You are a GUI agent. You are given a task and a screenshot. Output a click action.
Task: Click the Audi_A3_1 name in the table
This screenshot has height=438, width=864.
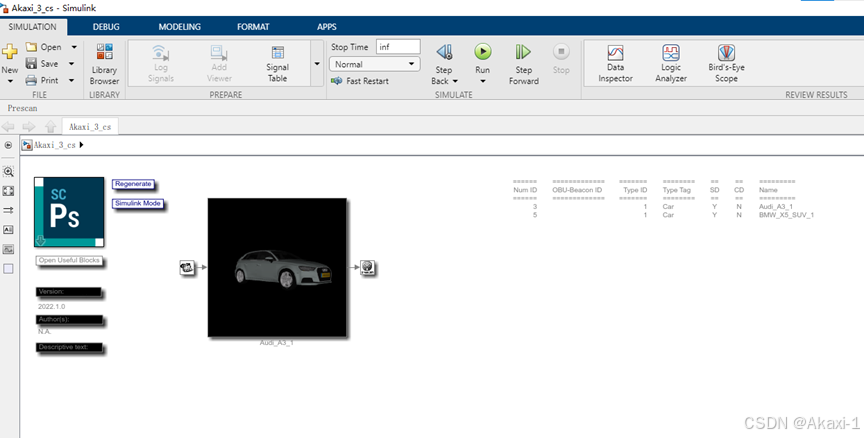click(x=776, y=207)
